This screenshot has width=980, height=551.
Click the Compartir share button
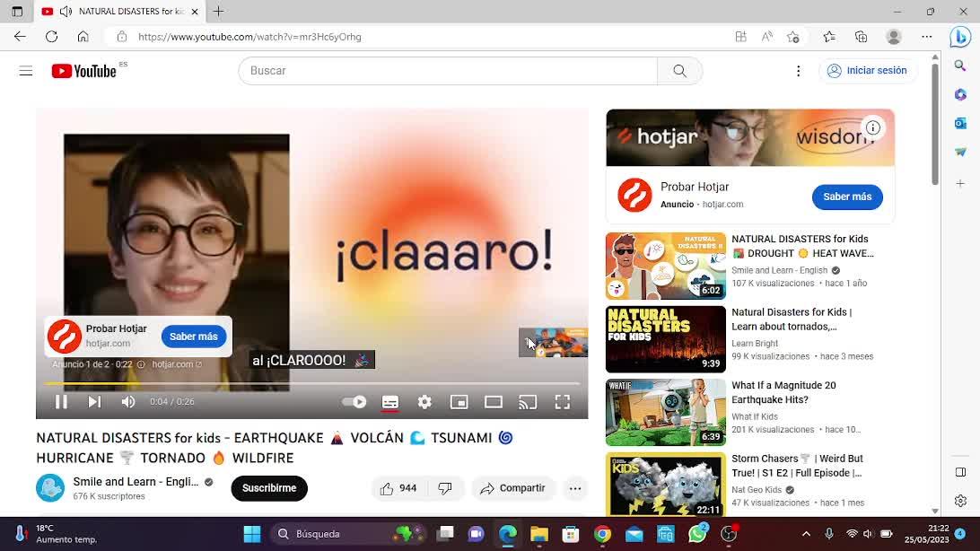(512, 488)
